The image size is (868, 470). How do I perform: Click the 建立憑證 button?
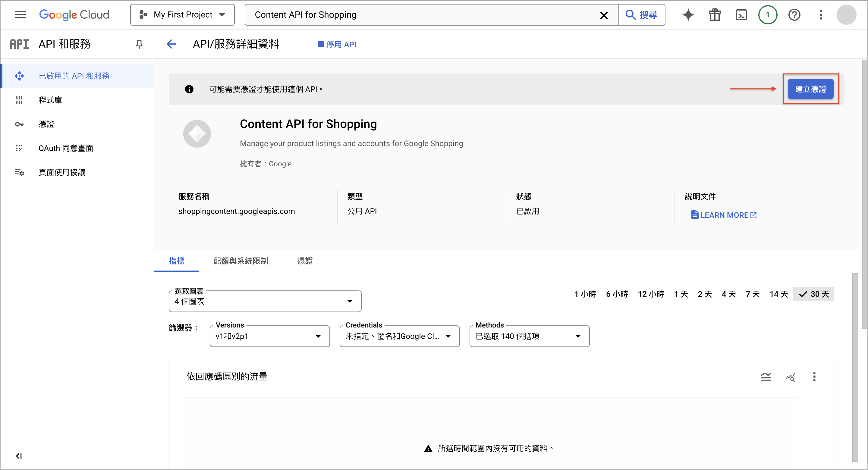pyautogui.click(x=810, y=89)
